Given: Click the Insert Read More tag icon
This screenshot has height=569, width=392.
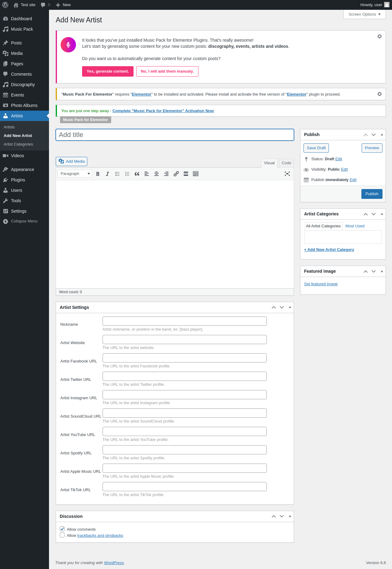Looking at the screenshot, I should click(x=186, y=174).
